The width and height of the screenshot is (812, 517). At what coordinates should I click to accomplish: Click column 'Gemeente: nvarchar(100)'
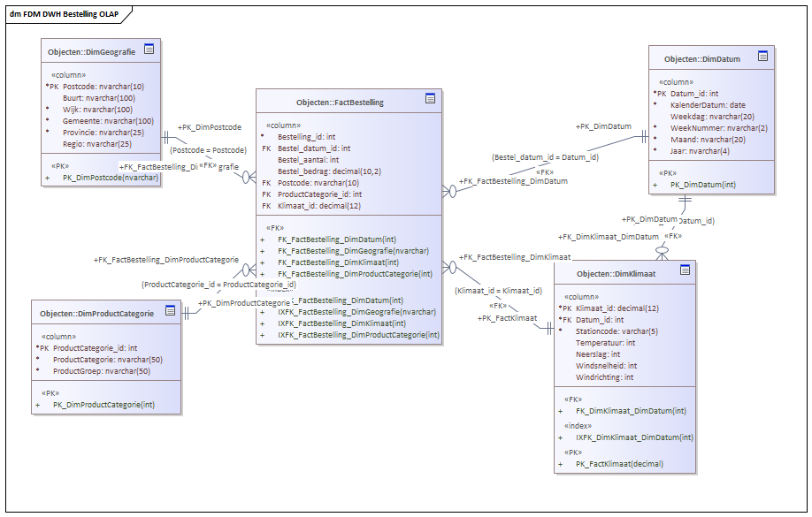tap(108, 121)
